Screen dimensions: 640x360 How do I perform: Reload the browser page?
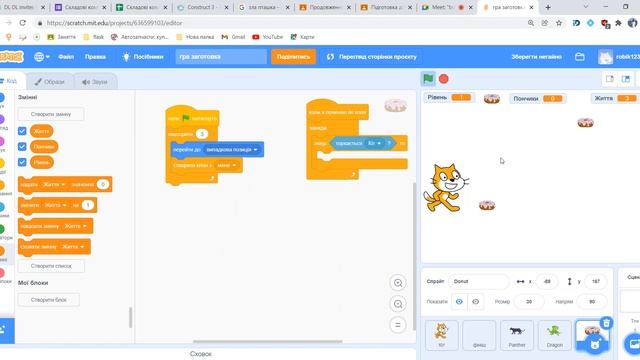click(x=22, y=23)
